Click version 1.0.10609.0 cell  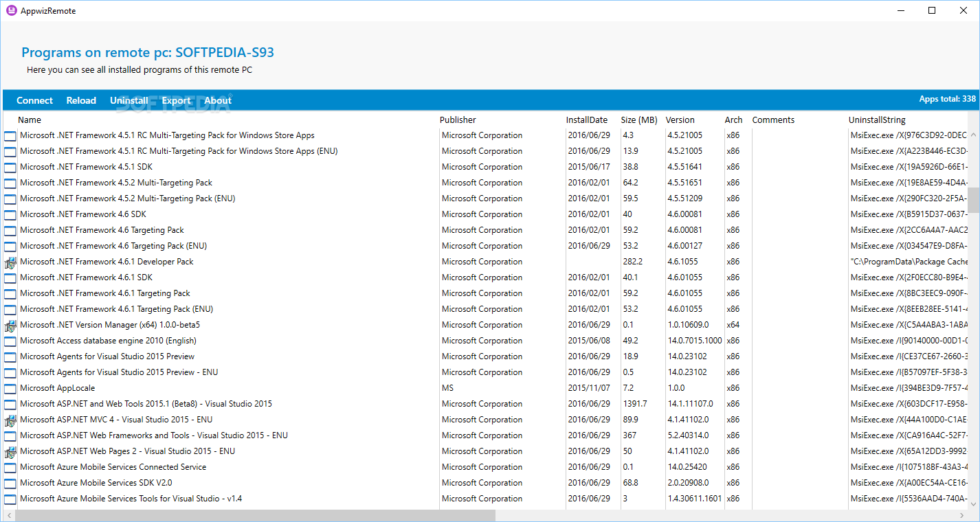click(x=688, y=325)
